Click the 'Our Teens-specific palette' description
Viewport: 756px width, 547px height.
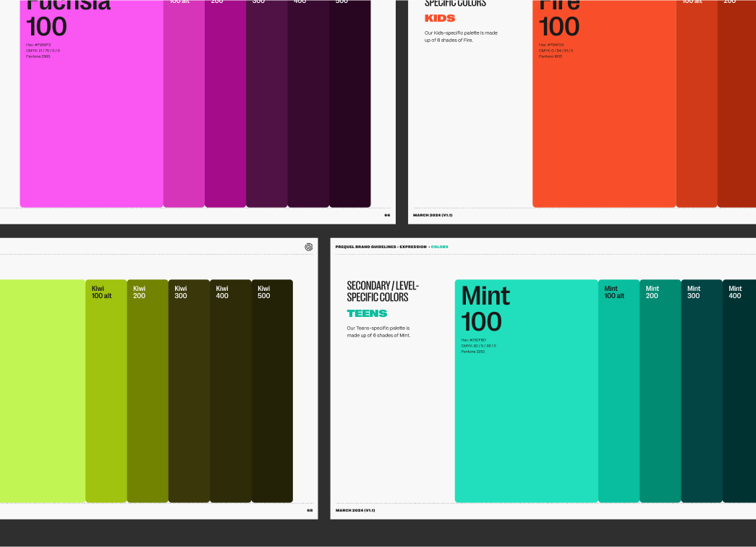[x=378, y=331]
